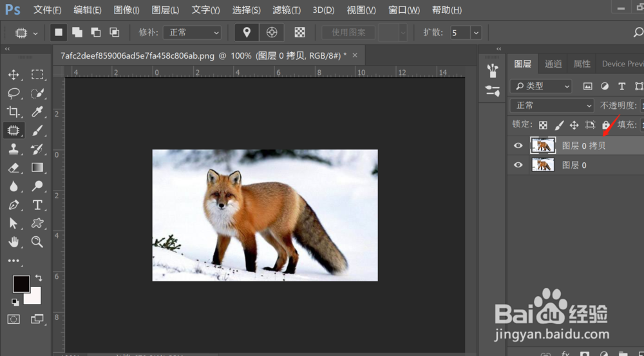
Task: Enable Destination patch mode target icon
Action: click(x=272, y=32)
